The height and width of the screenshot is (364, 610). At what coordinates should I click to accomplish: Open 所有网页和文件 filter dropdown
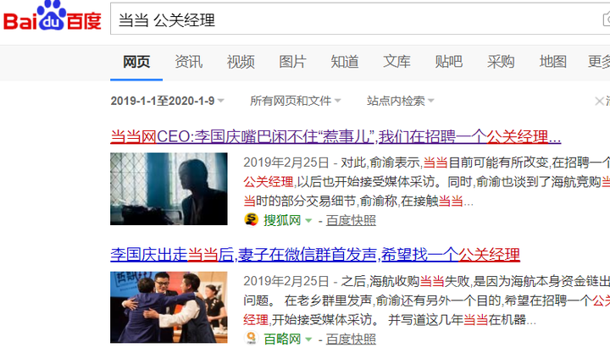(x=296, y=101)
